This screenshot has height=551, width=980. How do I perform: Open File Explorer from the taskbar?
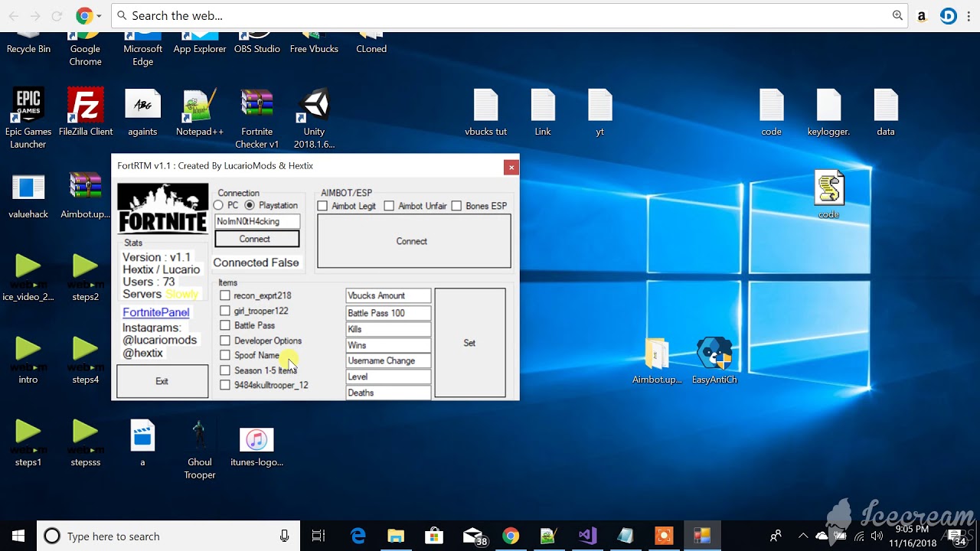(x=396, y=536)
